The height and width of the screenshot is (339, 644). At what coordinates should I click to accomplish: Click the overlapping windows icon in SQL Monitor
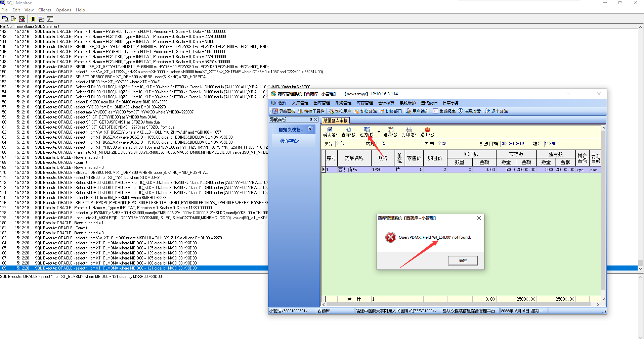point(41,19)
